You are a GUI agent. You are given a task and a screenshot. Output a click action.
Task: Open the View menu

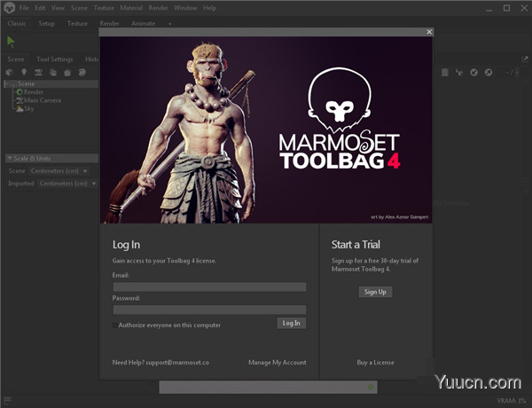pyautogui.click(x=58, y=8)
